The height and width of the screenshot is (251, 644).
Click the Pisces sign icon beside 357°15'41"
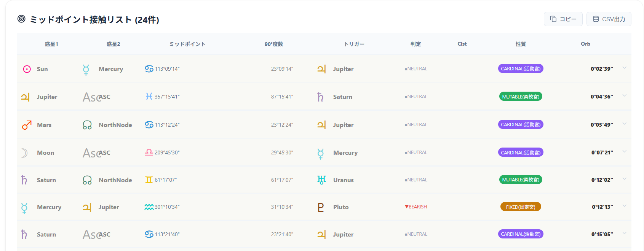[x=149, y=97]
